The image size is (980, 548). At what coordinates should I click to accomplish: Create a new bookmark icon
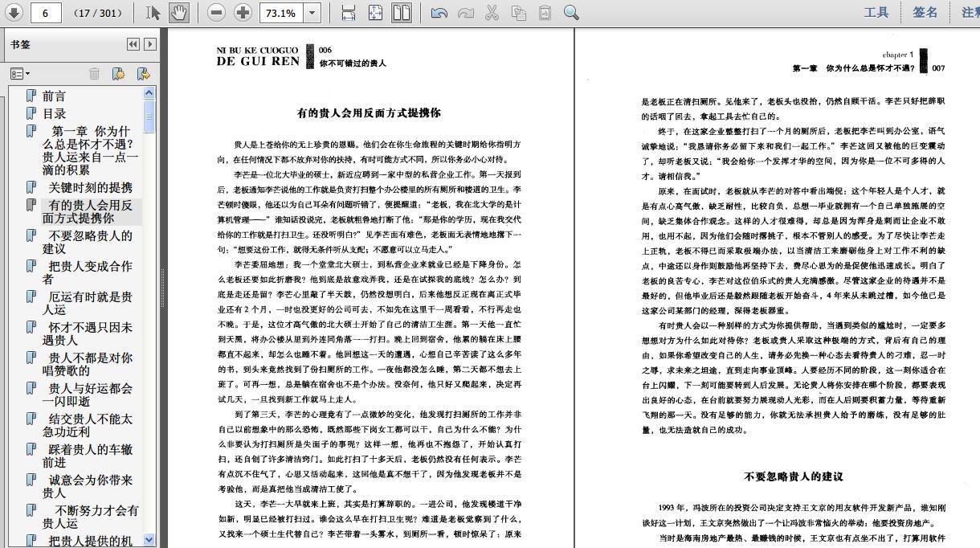pos(118,74)
